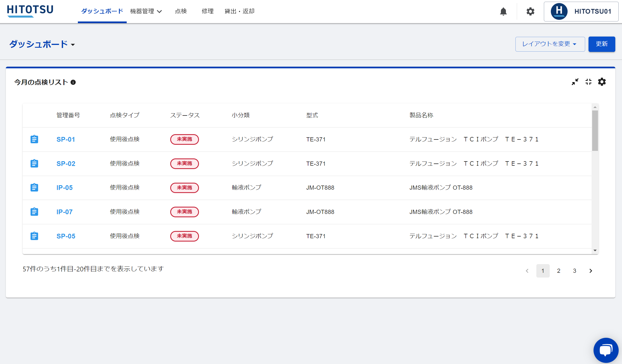Click 輸液ポンプ cell in IP-05 row

246,187
